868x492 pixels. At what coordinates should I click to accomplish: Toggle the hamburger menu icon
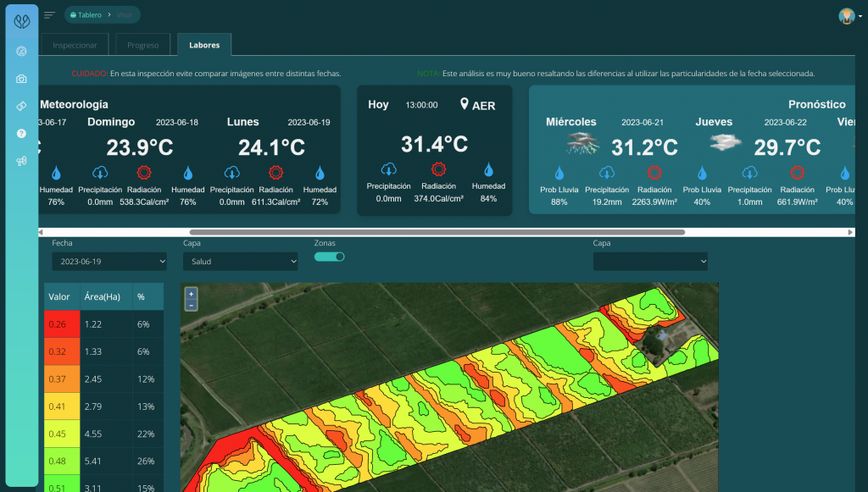click(x=50, y=15)
